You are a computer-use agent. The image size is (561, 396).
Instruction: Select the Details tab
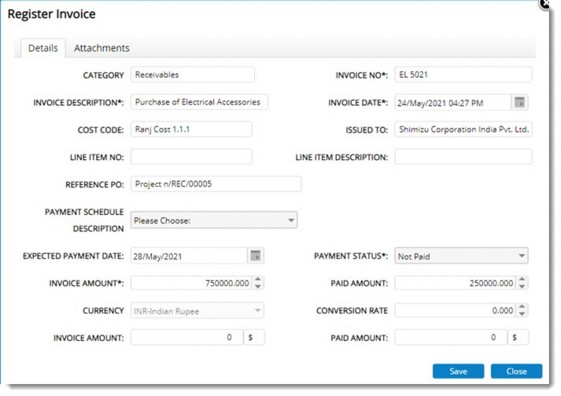coord(43,48)
